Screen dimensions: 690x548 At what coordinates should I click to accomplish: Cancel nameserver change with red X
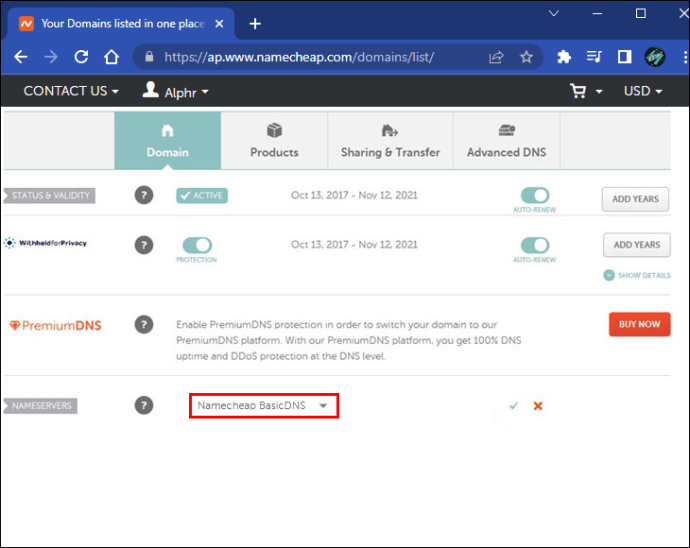tap(538, 406)
